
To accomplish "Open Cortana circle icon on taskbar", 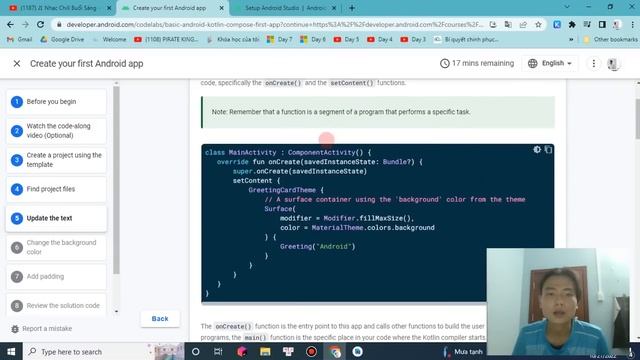I will 195,351.
